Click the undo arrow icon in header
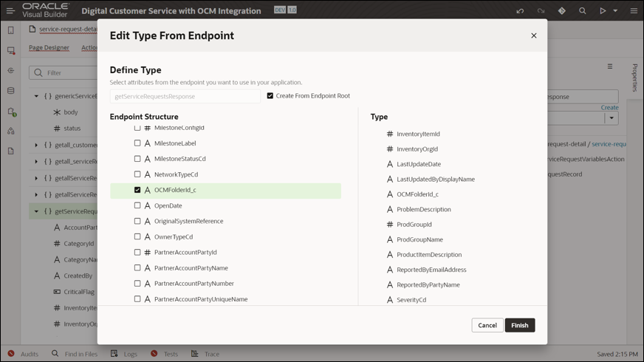This screenshot has height=362, width=644. point(520,11)
